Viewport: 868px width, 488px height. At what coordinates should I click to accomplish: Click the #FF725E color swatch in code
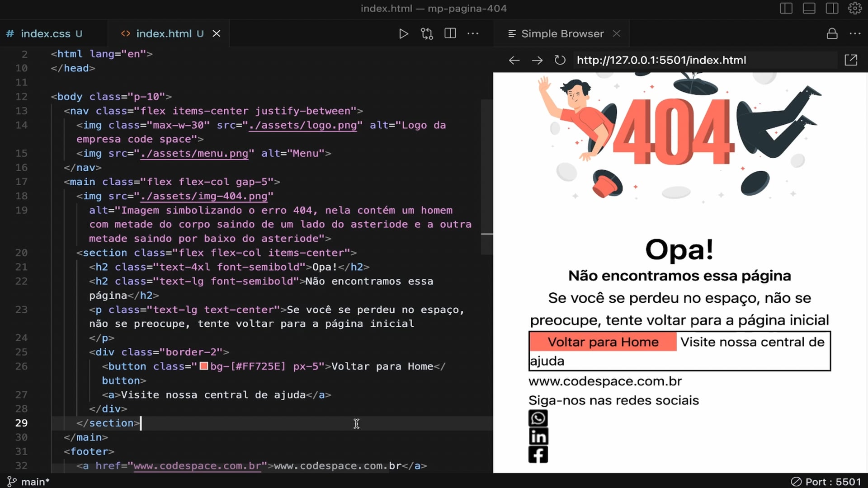tap(204, 366)
